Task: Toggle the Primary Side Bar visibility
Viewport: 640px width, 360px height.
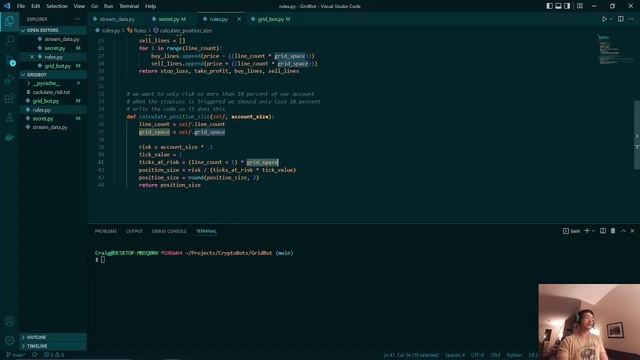Action: (x=549, y=6)
